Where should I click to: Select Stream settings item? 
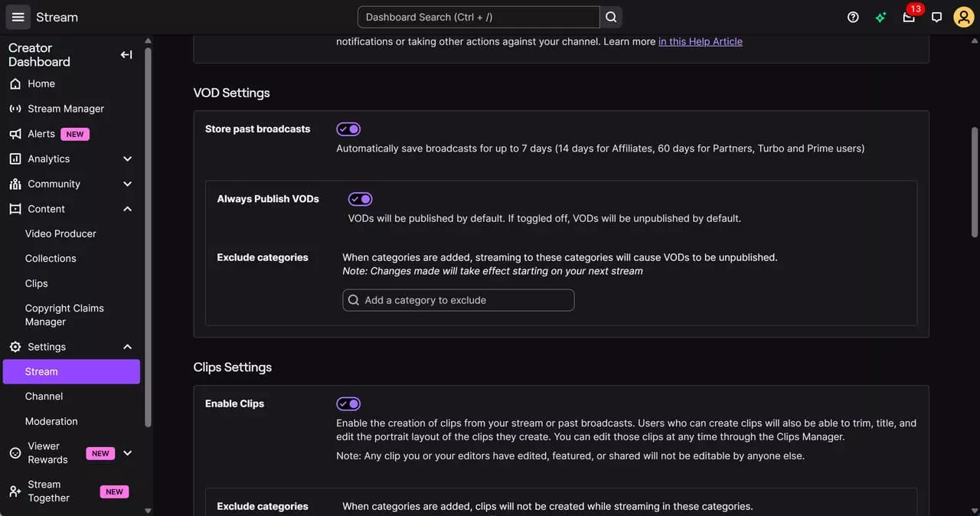point(71,371)
